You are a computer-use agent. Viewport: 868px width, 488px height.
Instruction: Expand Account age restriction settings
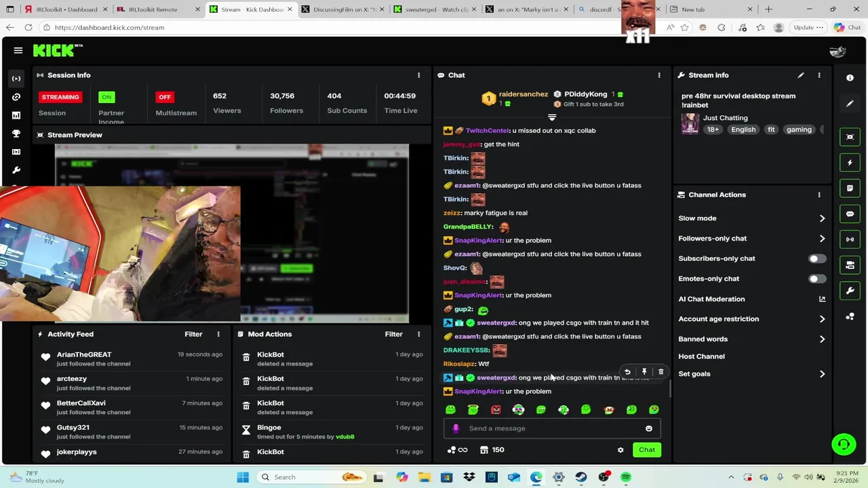point(822,319)
